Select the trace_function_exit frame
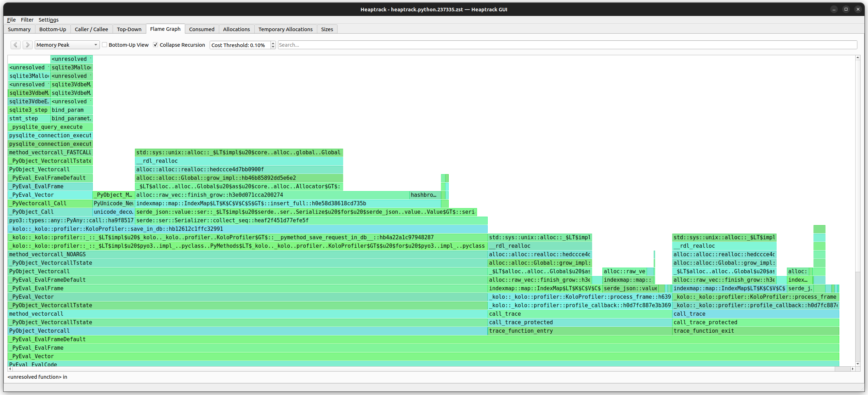Image resolution: width=868 pixels, height=395 pixels. (x=756, y=331)
